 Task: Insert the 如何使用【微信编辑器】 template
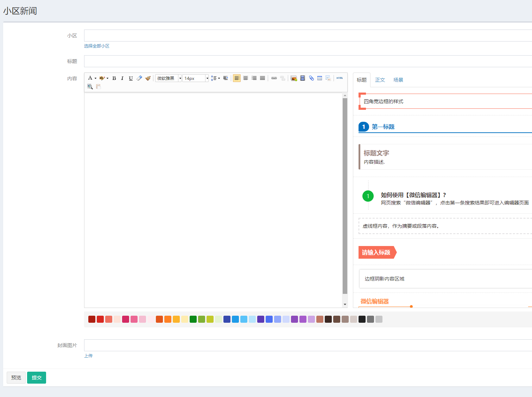point(445,196)
